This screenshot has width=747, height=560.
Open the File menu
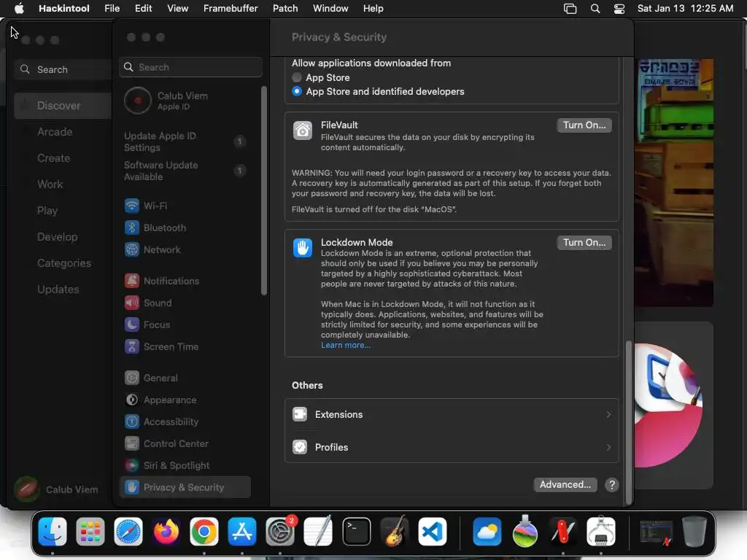click(112, 8)
